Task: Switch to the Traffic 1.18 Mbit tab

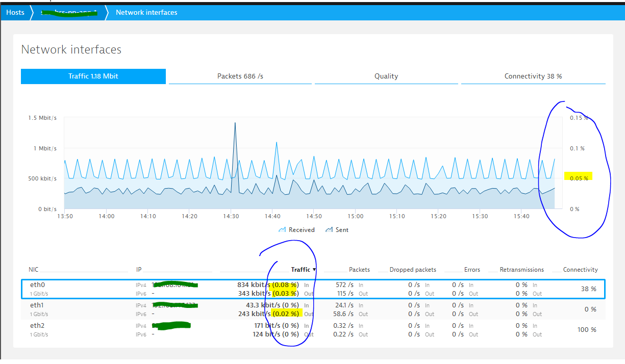Action: point(93,76)
